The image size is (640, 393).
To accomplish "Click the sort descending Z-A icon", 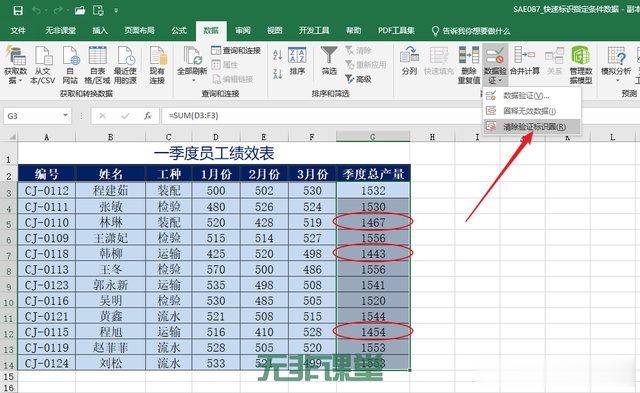I will (278, 74).
